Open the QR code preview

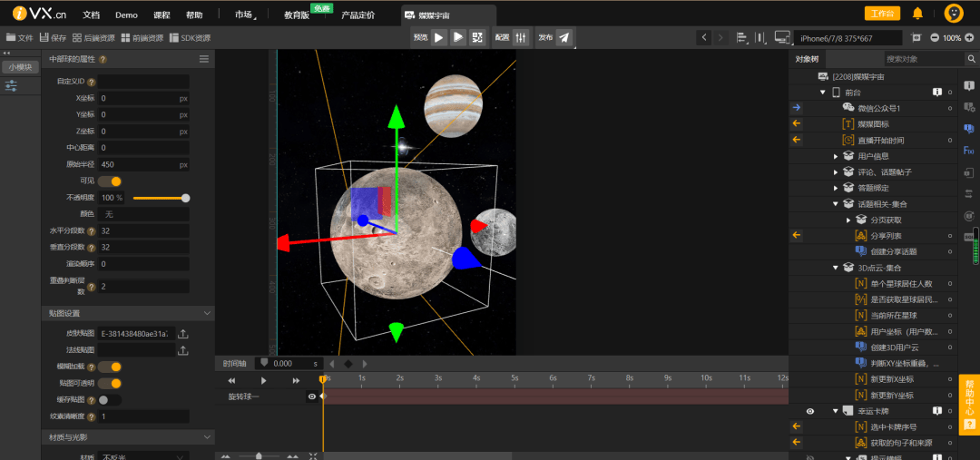pyautogui.click(x=478, y=37)
